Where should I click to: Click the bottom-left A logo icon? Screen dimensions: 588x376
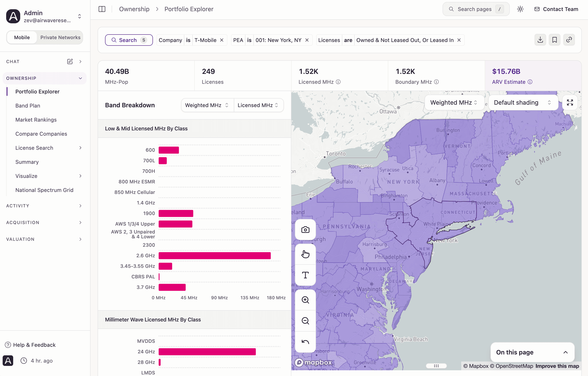(x=8, y=361)
